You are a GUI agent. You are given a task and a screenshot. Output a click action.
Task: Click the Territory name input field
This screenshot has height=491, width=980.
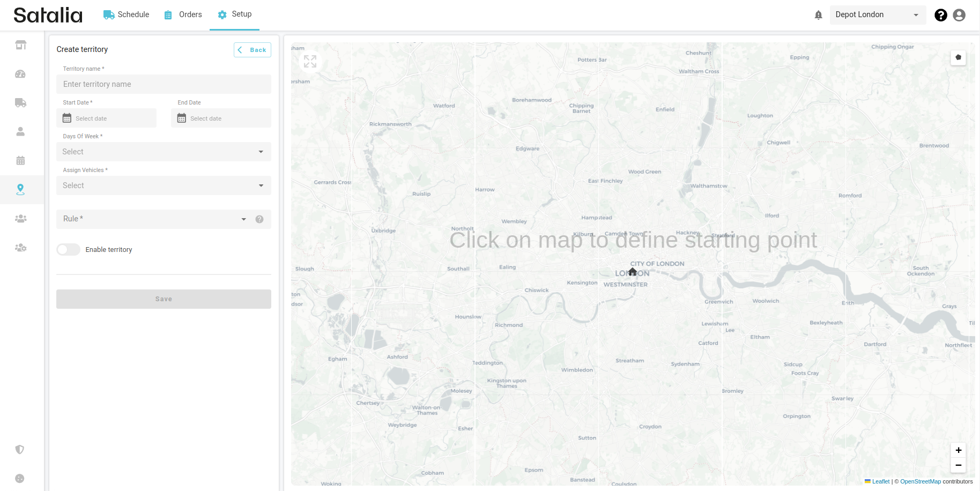(164, 84)
